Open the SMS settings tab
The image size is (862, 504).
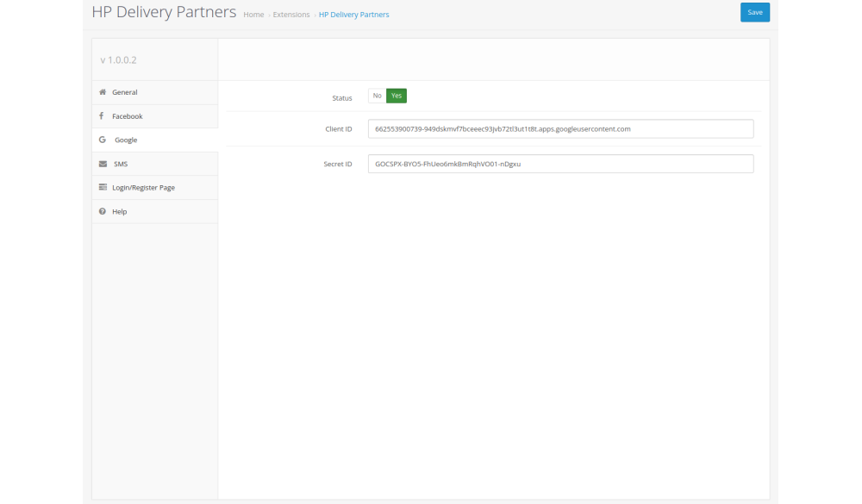coord(121,164)
